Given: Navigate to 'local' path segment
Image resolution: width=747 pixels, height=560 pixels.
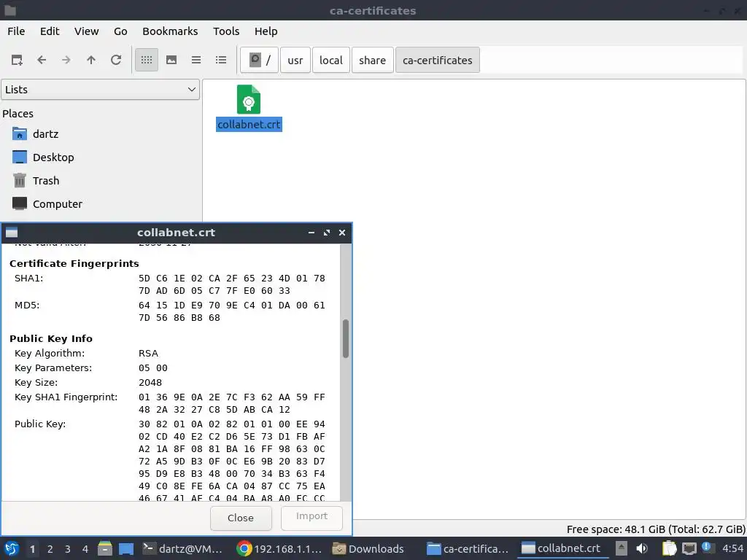Looking at the screenshot, I should pyautogui.click(x=331, y=60).
